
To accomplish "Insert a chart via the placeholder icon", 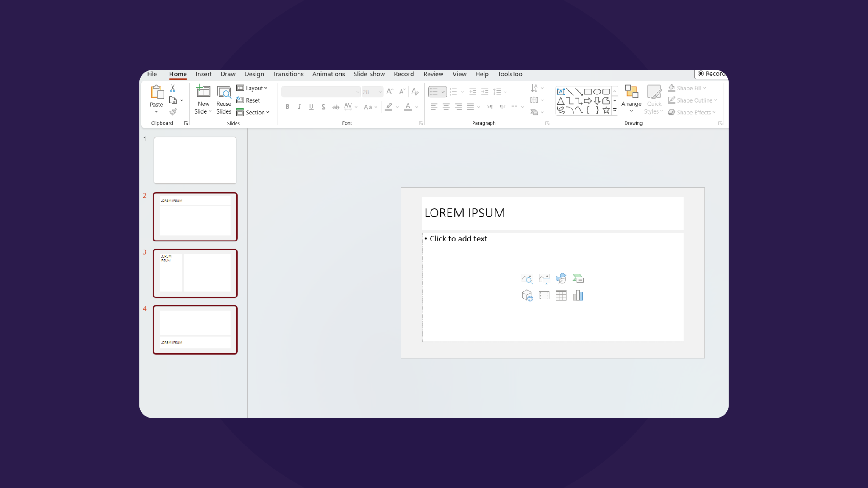I will pyautogui.click(x=578, y=295).
